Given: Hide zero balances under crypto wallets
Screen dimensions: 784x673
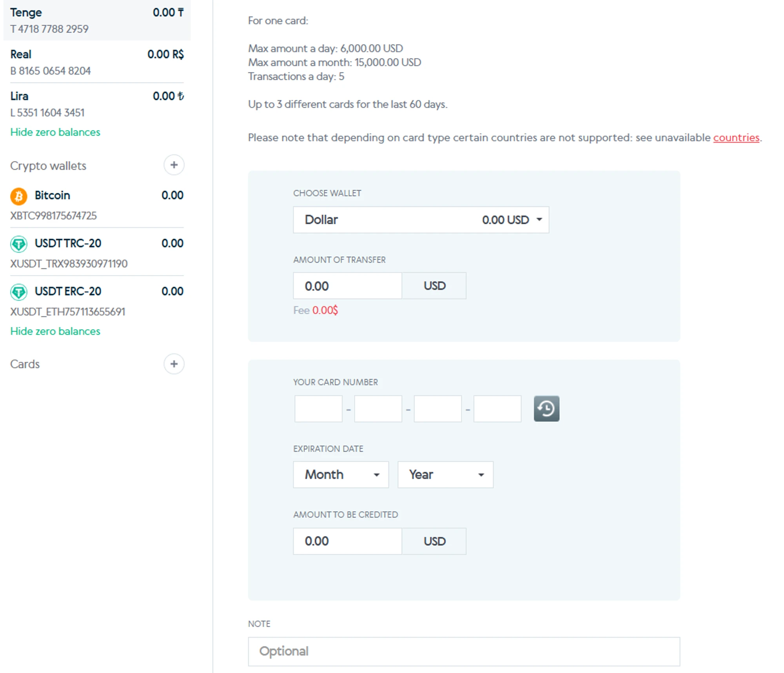Looking at the screenshot, I should point(55,331).
